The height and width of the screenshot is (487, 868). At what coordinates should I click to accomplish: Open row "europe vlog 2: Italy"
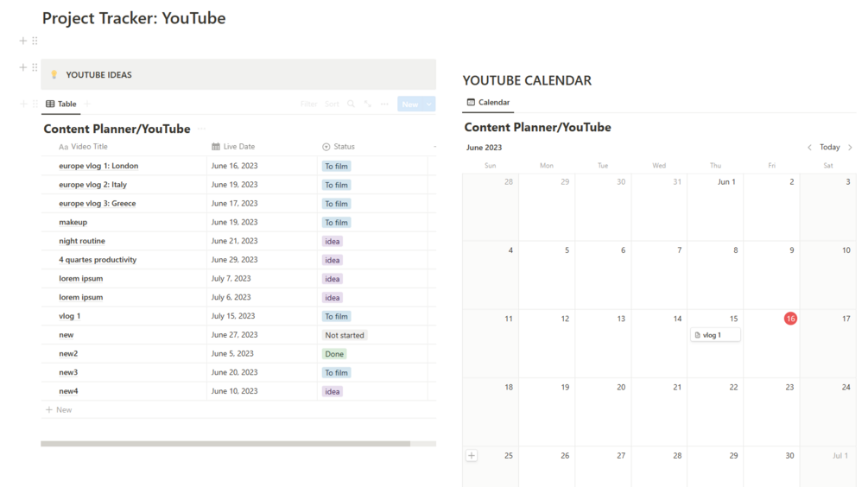[93, 184]
